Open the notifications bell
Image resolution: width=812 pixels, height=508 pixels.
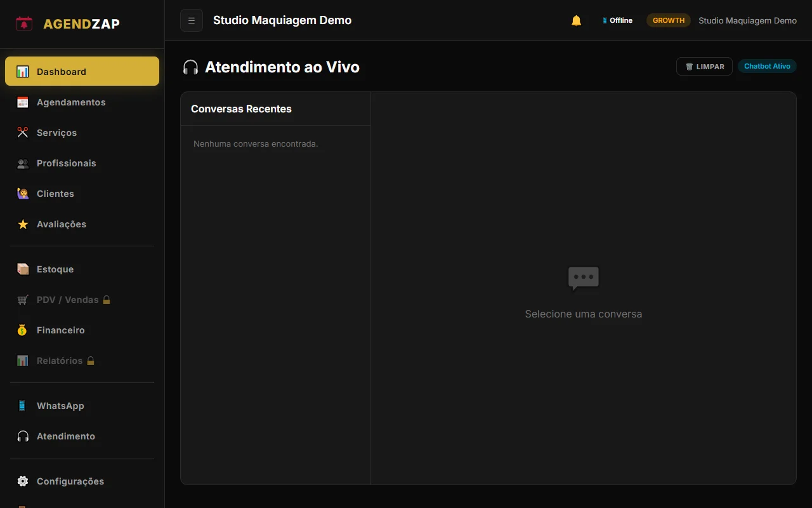pos(576,20)
